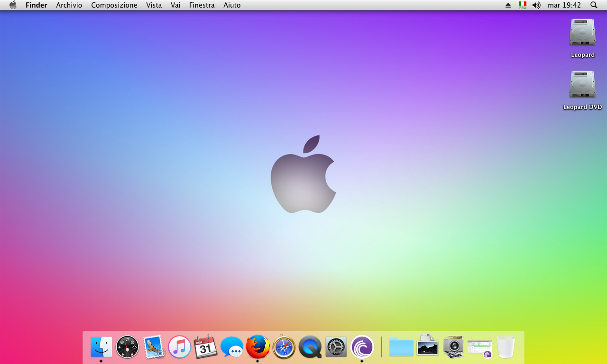Image resolution: width=607 pixels, height=364 pixels.
Task: Open System Preferences gear icon
Action: (x=336, y=347)
